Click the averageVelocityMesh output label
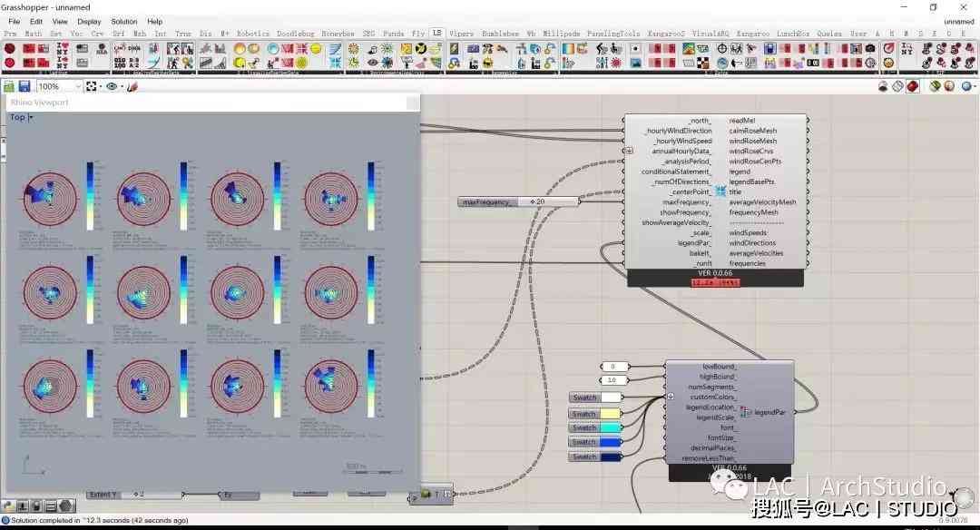 [762, 201]
